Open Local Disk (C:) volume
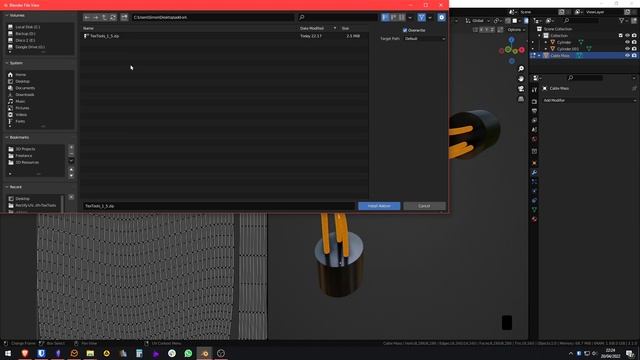 tap(28, 27)
